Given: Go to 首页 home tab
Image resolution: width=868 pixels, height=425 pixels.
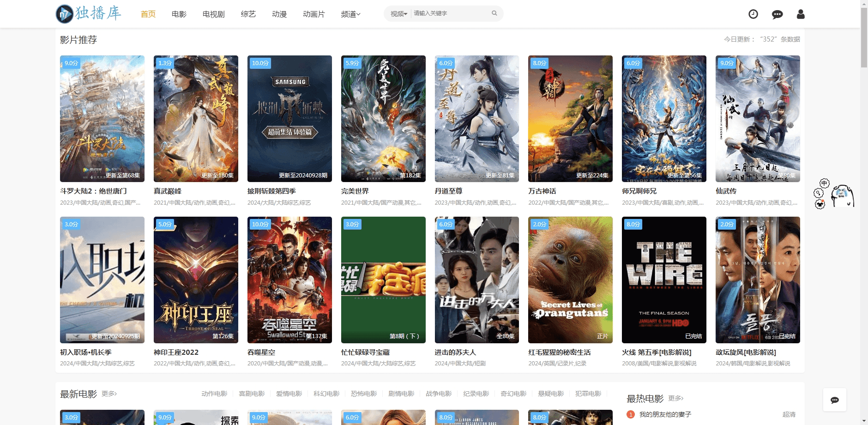Looking at the screenshot, I should tap(148, 14).
